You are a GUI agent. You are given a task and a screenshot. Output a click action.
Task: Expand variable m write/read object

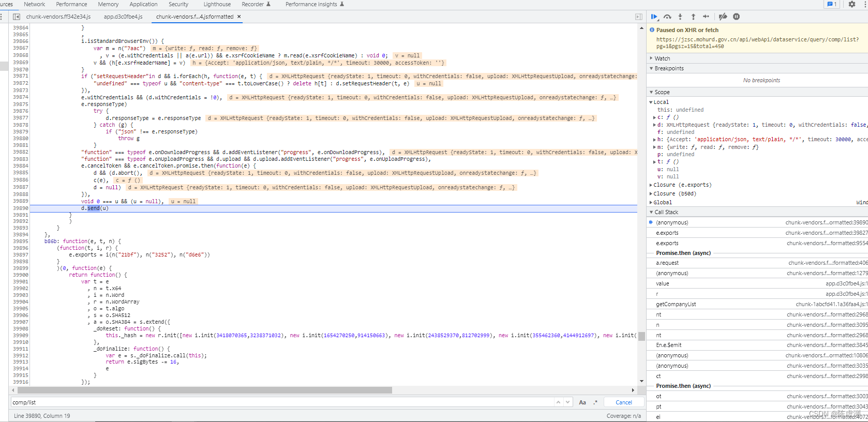(x=655, y=147)
